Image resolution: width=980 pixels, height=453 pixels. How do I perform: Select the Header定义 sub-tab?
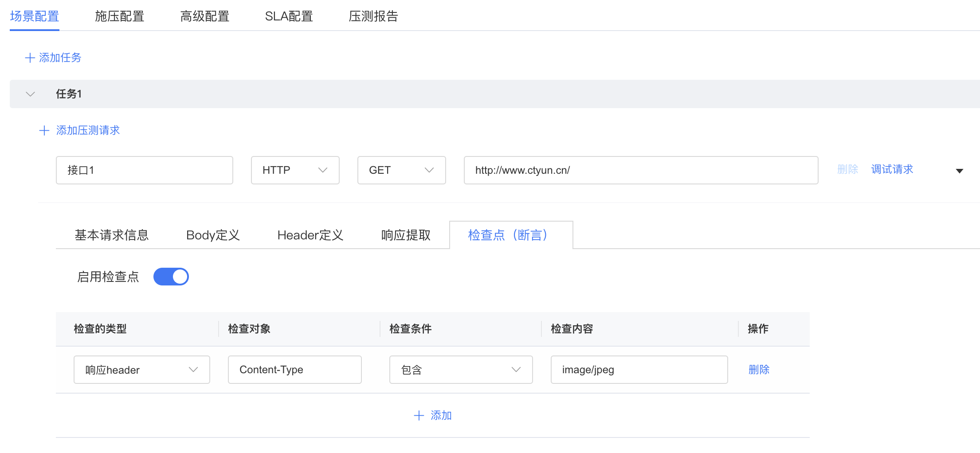click(310, 235)
